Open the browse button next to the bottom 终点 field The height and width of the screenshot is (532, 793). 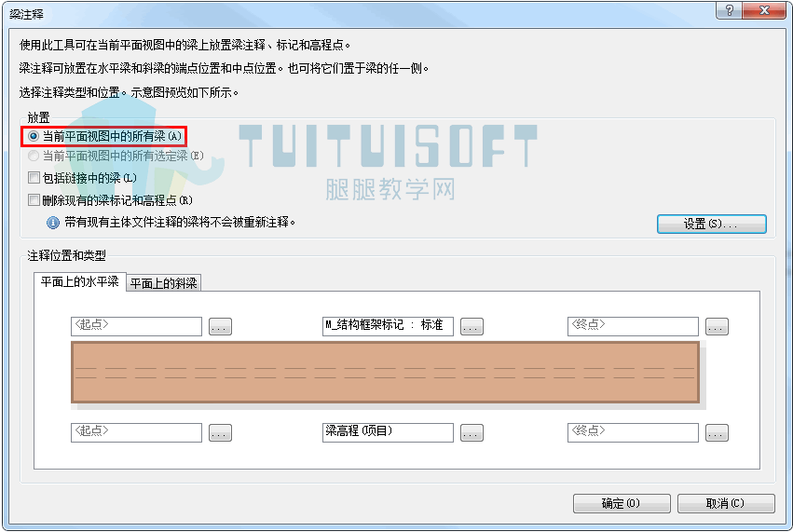718,433
